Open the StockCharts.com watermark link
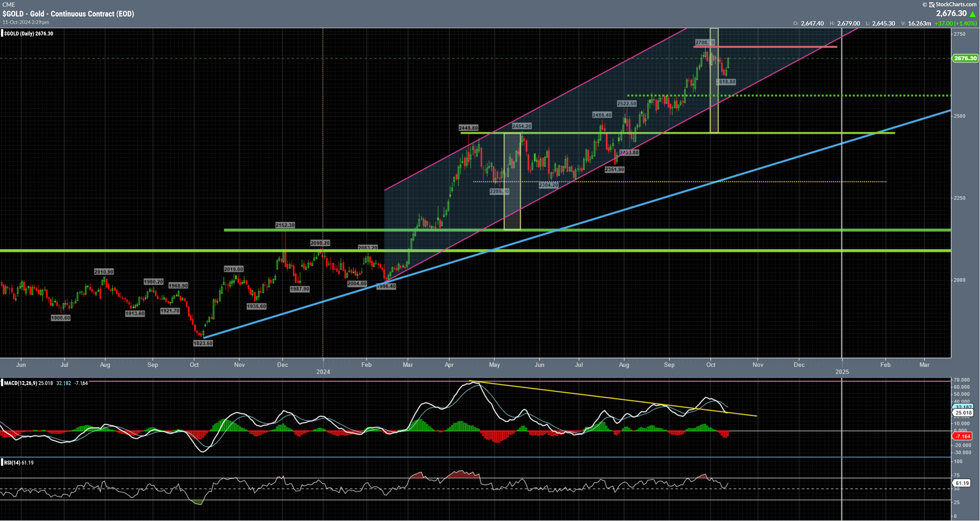This screenshot has width=980, height=521. [x=955, y=5]
